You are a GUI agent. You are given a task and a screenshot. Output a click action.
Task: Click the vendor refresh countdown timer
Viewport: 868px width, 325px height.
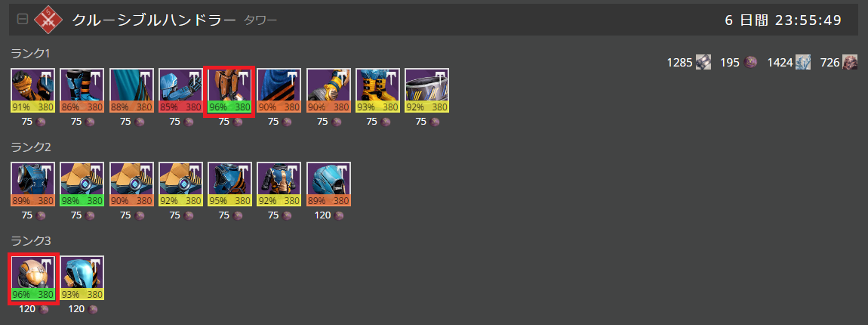pos(783,20)
